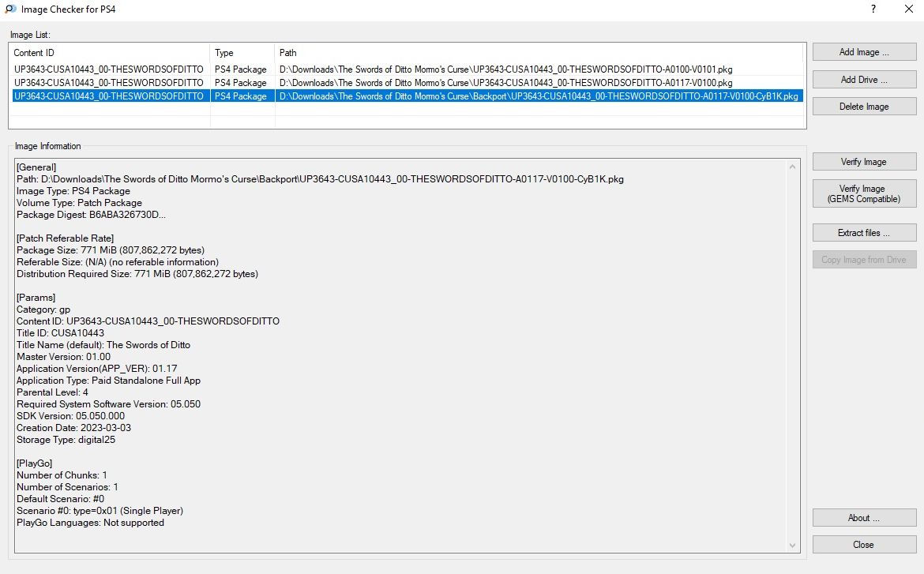924x574 pixels.
Task: Click the scroll up arrow in Image Information
Action: point(793,167)
